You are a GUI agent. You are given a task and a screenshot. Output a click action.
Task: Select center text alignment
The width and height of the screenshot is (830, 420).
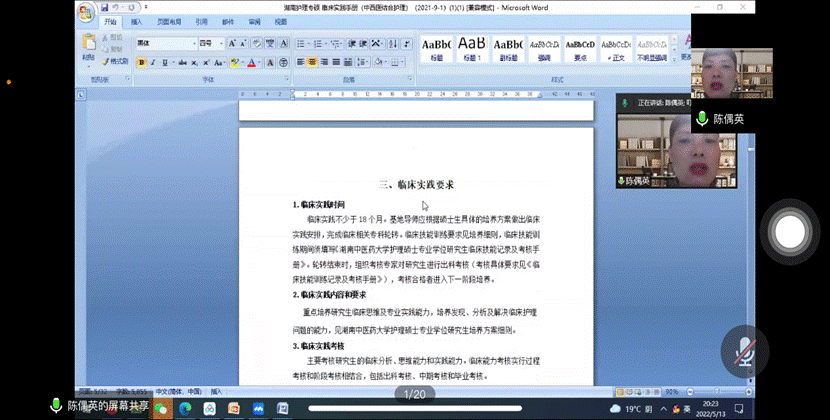(x=311, y=62)
